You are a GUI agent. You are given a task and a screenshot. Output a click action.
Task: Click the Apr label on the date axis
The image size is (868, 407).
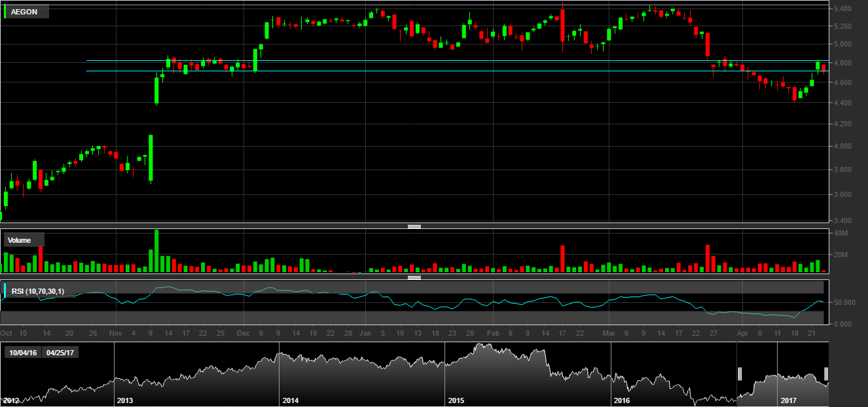[x=742, y=333]
